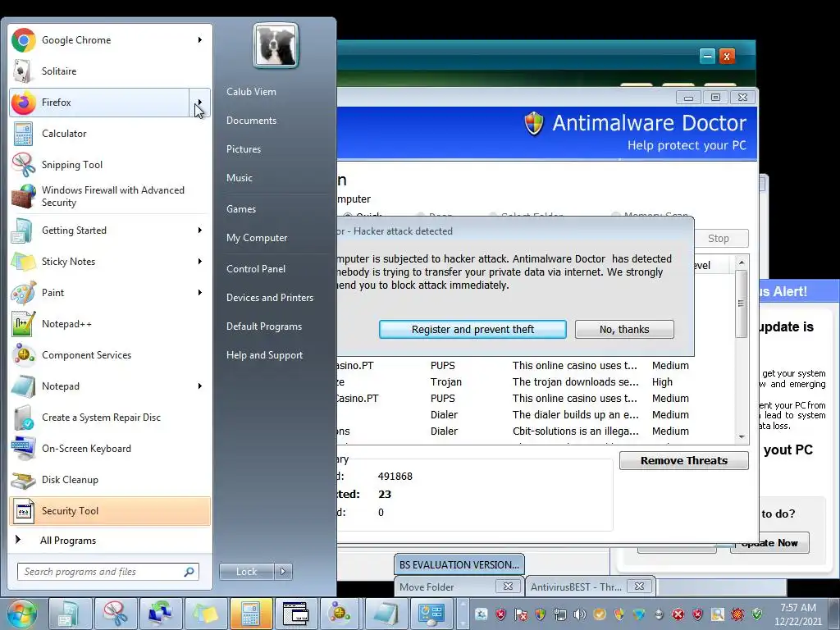Open the Snipping Tool entry in Start menu
840x630 pixels.
click(110, 164)
